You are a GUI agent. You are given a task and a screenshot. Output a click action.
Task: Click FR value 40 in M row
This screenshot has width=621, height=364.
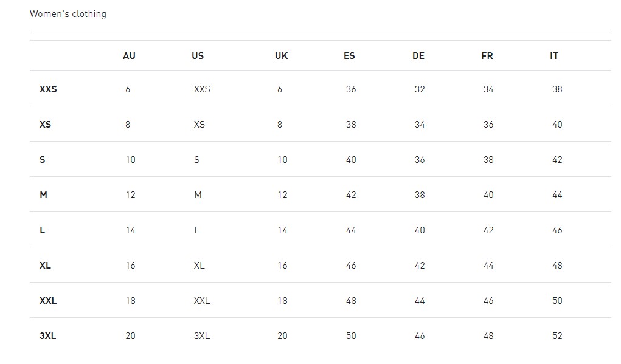click(x=488, y=195)
